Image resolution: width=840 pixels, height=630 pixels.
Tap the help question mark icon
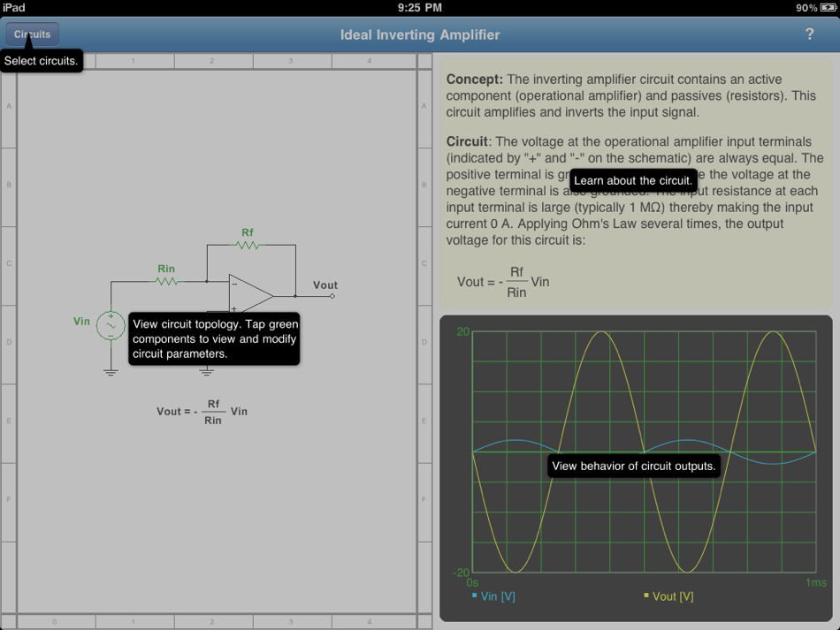[x=809, y=34]
